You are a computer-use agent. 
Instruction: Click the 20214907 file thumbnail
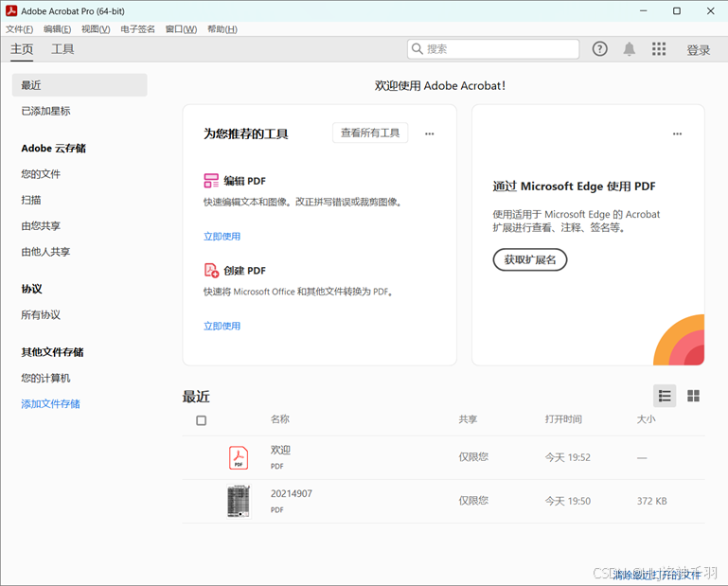click(239, 501)
